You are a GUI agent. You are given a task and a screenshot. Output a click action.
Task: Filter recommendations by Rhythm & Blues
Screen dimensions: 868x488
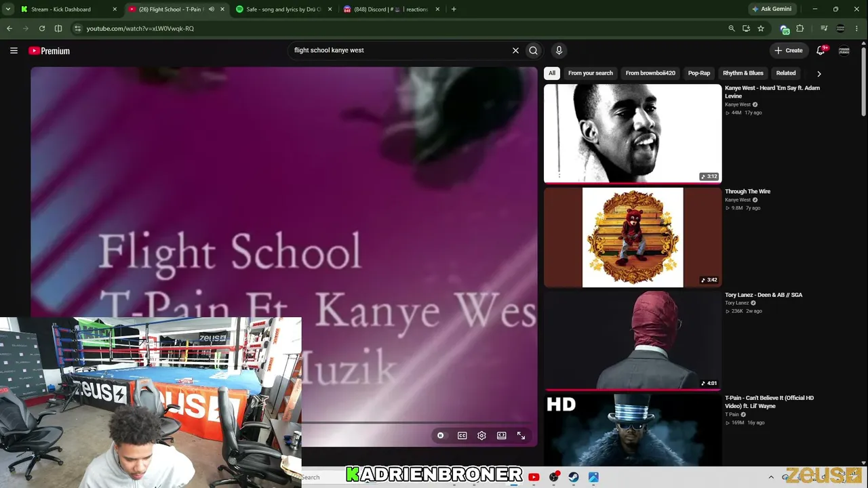pyautogui.click(x=743, y=73)
